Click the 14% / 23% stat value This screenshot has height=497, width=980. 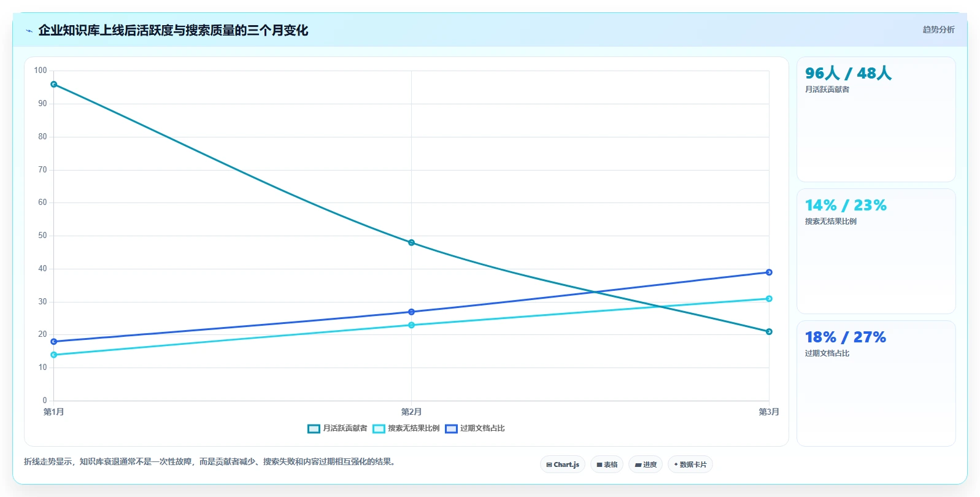coord(846,206)
